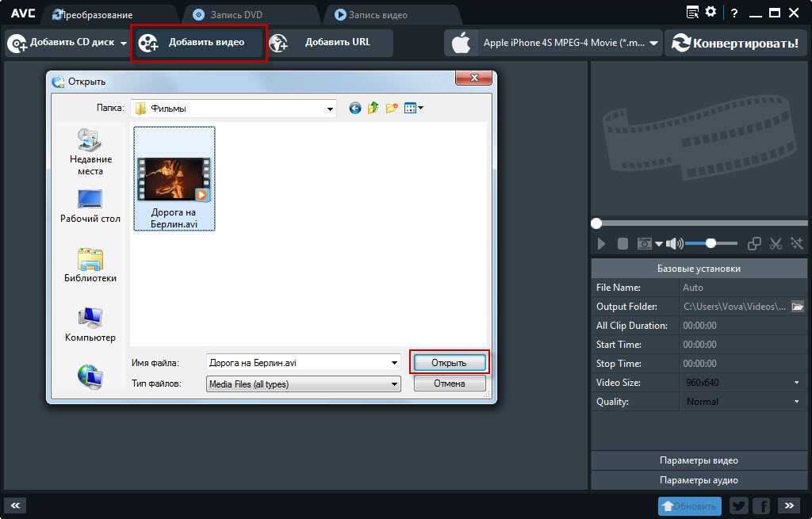Click the snapshot camera icon
Screen dimensions: 812x519
[x=645, y=243]
